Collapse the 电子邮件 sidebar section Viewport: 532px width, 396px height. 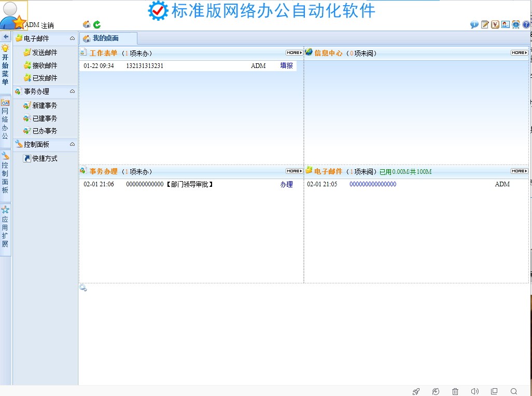[x=72, y=38]
